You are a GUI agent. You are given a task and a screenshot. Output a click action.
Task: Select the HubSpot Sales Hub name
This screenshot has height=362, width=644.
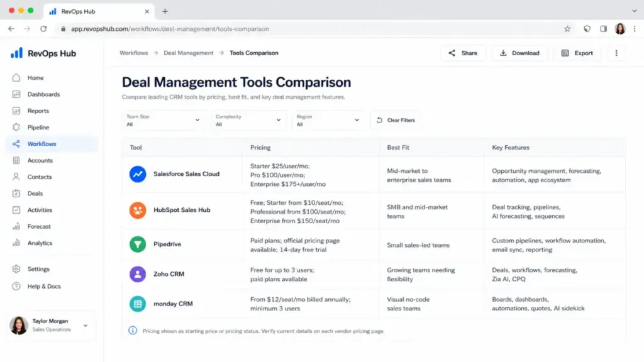point(182,210)
